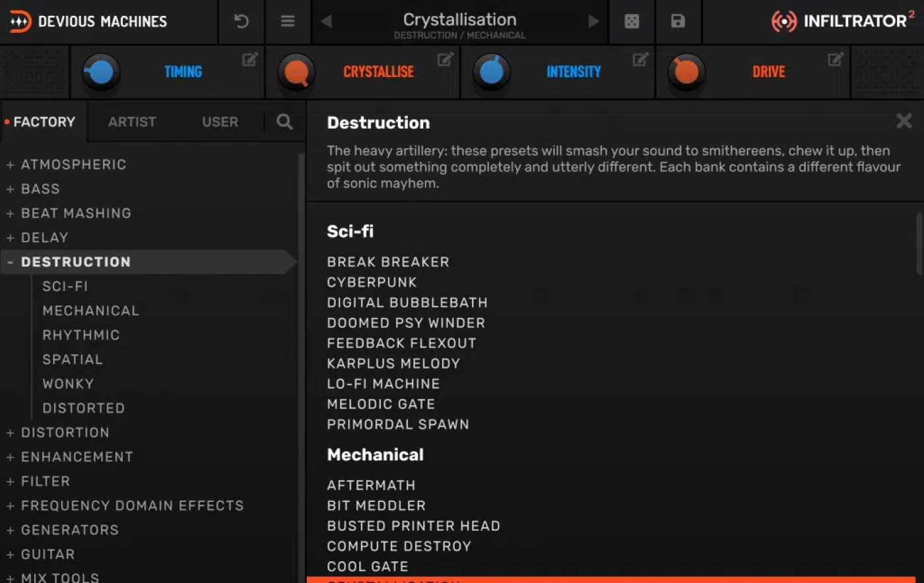Go to previous preset with left arrow
The width and height of the screenshot is (924, 583).
(326, 21)
